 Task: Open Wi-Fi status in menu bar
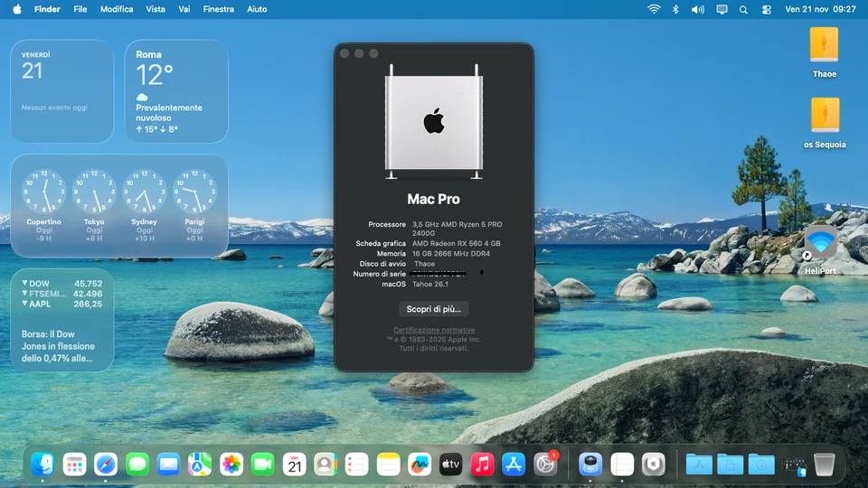tap(654, 9)
